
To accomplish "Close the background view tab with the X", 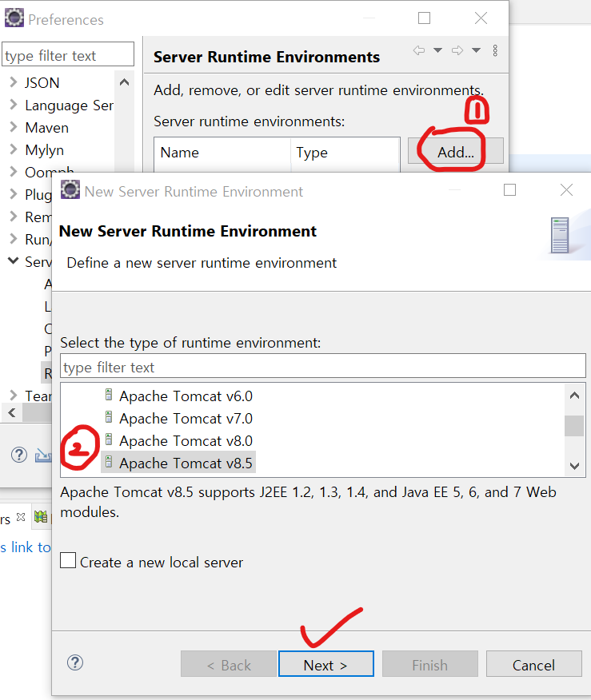I will 21,517.
